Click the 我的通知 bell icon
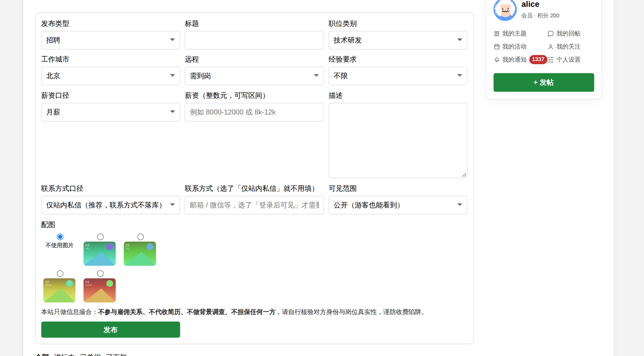Screen dimensions: 644x356 (x=497, y=59)
